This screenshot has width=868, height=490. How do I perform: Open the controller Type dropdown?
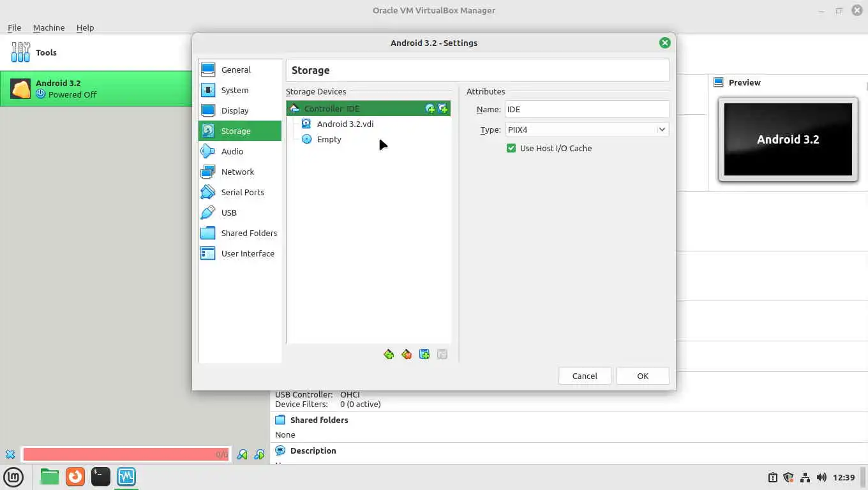pos(587,130)
